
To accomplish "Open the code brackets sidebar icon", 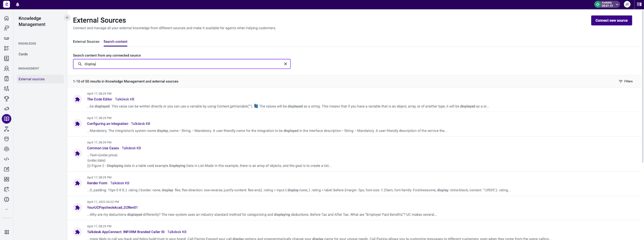I will coord(6,159).
